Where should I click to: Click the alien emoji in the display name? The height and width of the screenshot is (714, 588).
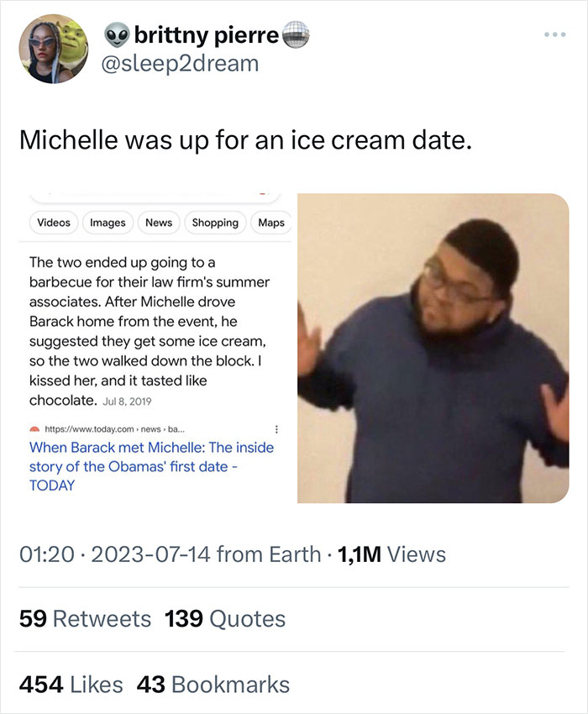click(115, 35)
